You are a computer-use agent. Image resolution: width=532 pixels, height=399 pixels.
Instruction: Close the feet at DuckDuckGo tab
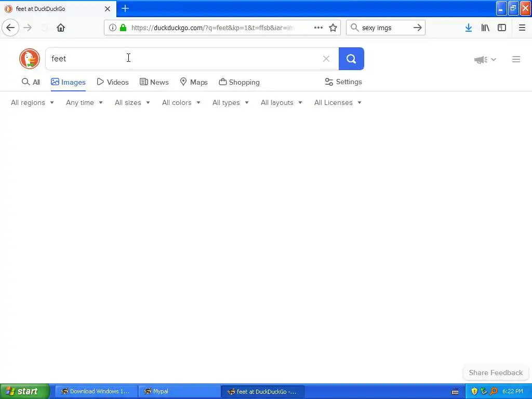coord(108,9)
